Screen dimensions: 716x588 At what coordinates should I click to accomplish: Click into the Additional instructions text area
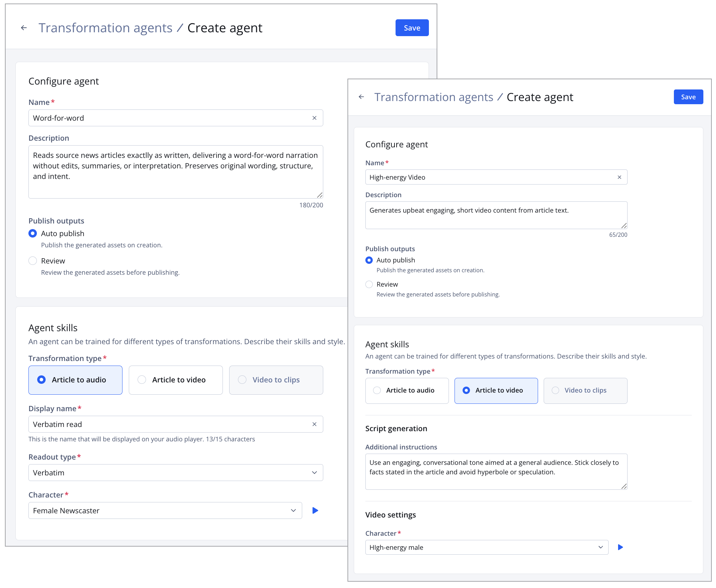pos(496,471)
